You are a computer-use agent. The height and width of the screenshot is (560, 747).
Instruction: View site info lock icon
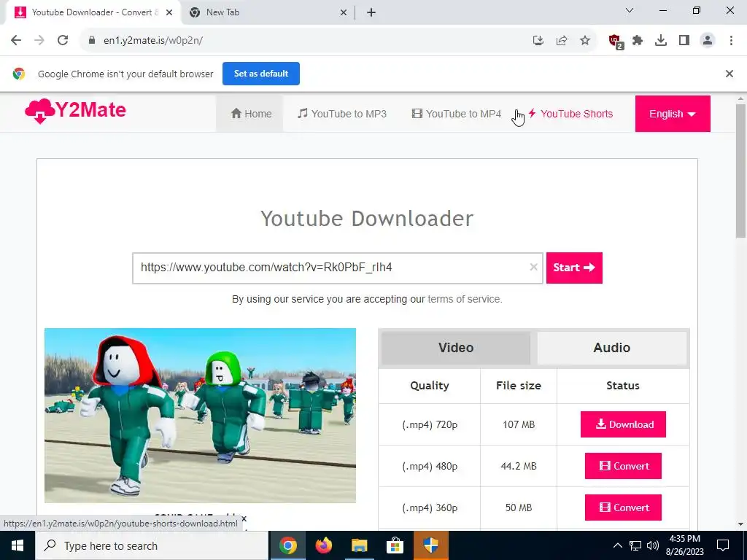point(92,41)
